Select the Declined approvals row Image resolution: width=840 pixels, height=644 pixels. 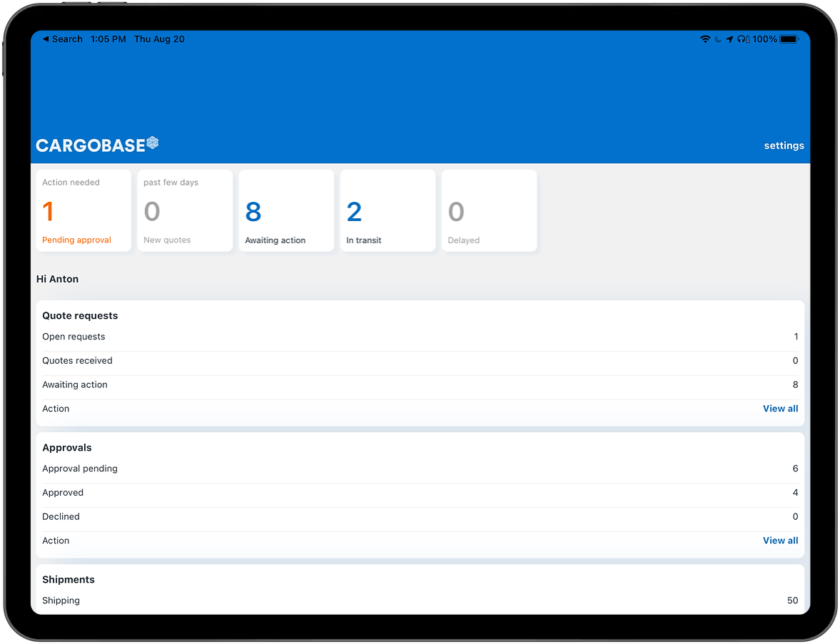coord(420,516)
